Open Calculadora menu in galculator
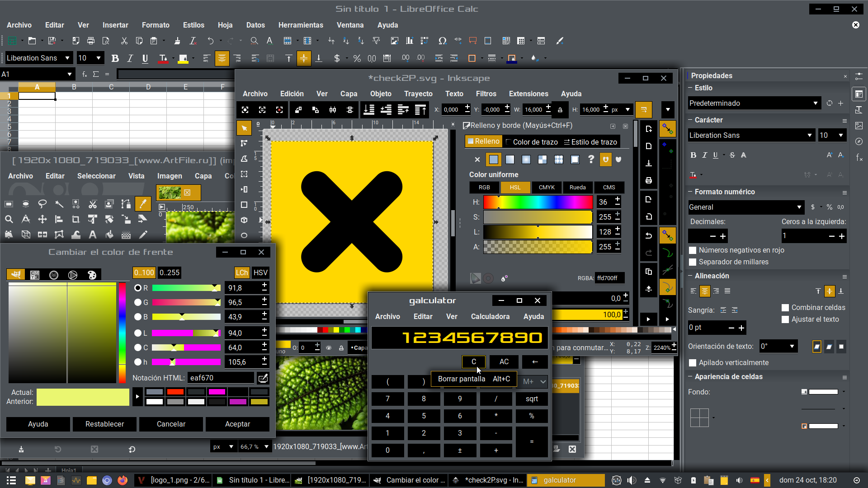The image size is (868, 488). (490, 317)
